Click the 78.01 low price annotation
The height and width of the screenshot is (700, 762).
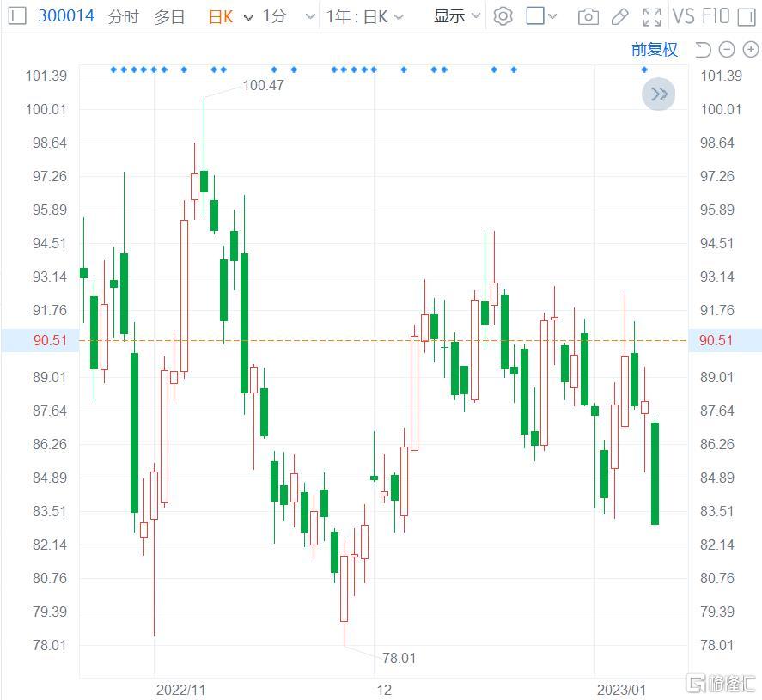(399, 658)
